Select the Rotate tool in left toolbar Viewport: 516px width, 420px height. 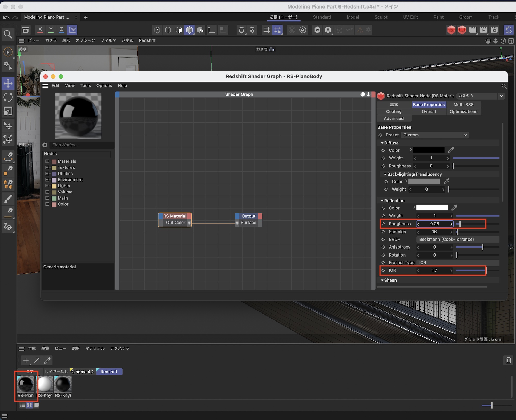tap(8, 97)
